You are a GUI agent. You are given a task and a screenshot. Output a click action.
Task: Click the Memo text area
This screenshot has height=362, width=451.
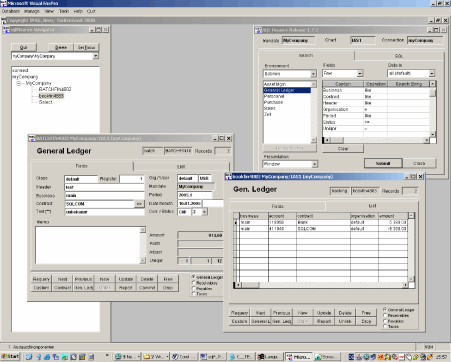click(x=88, y=245)
